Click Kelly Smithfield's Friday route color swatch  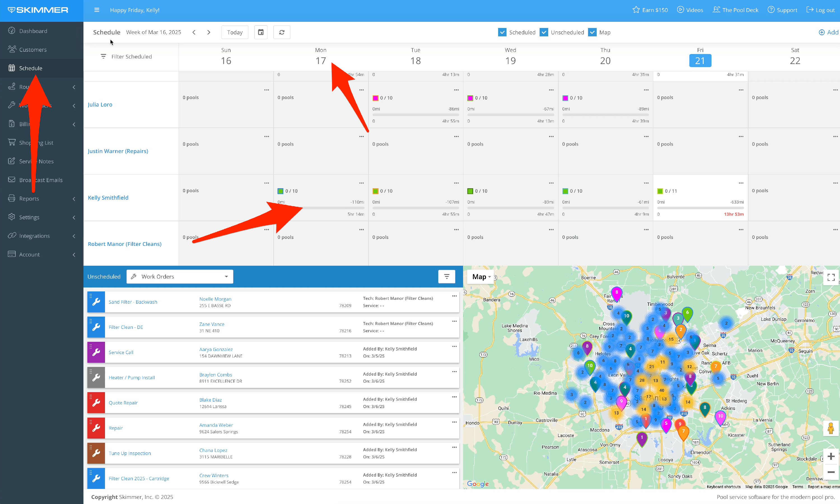click(x=660, y=191)
